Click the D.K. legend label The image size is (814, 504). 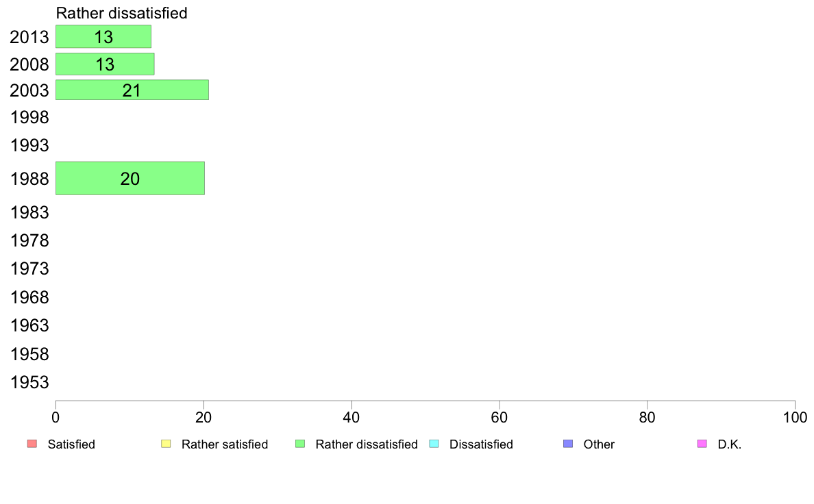[730, 444]
